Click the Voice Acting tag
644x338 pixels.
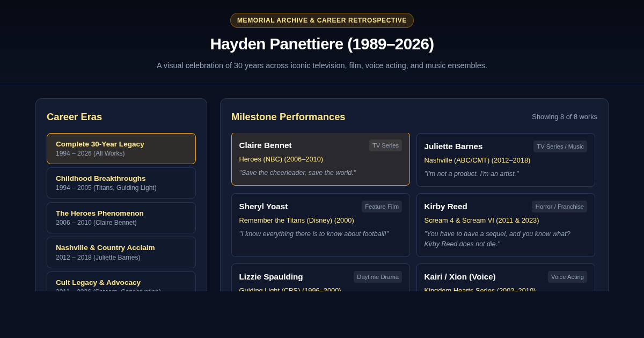point(567,277)
